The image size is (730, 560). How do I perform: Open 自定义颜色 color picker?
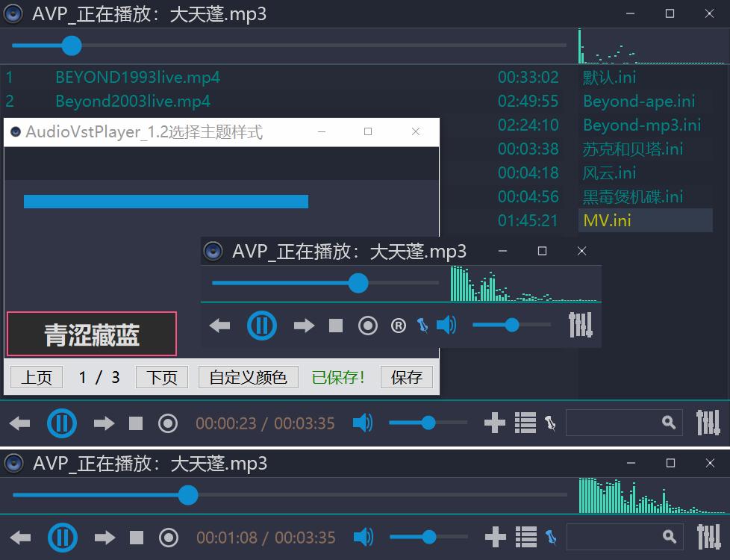point(247,377)
